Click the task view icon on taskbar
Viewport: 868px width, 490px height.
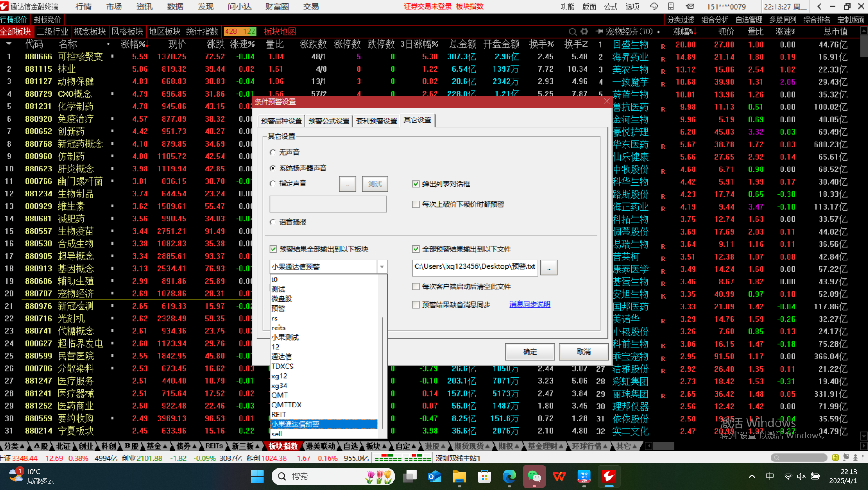[410, 476]
